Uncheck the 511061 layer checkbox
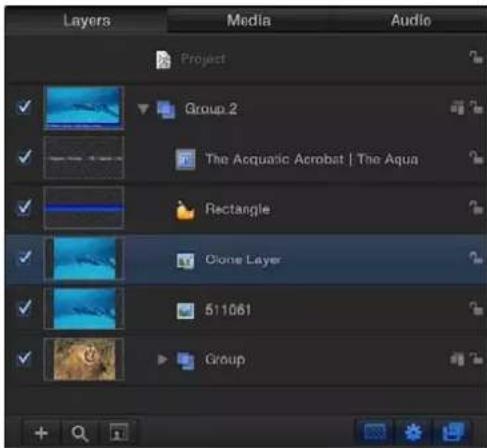This screenshot has width=487, height=448. coord(24,308)
